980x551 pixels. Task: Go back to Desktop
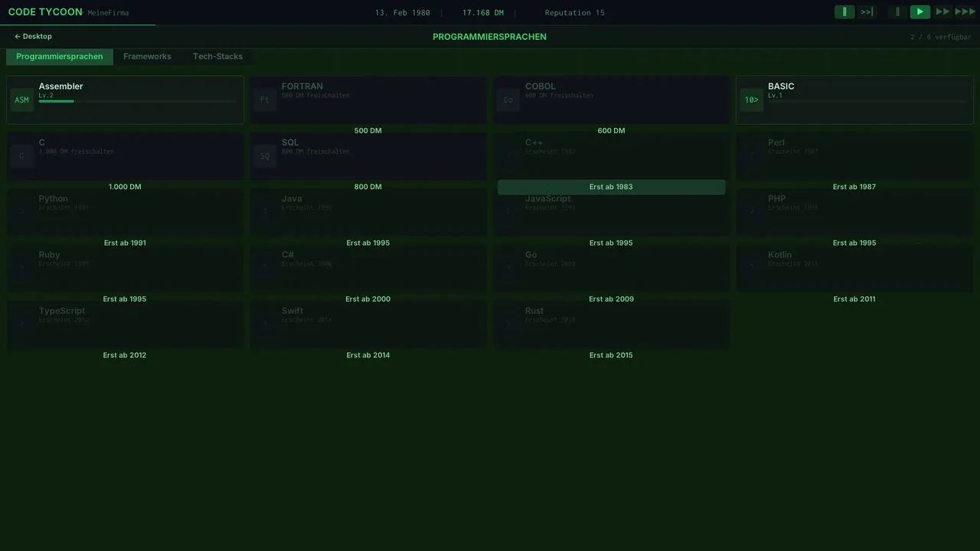click(x=33, y=37)
